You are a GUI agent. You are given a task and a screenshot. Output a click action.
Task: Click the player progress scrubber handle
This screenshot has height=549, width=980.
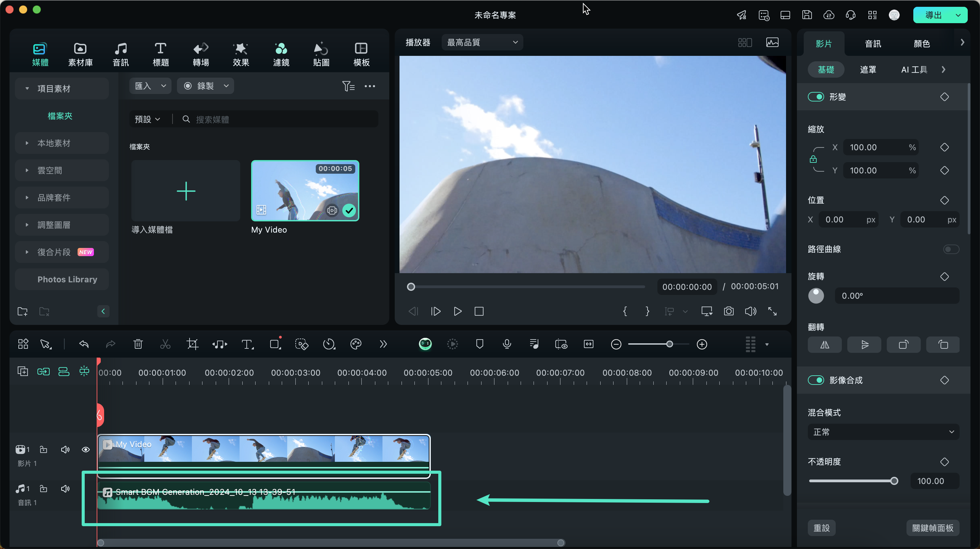[411, 287]
